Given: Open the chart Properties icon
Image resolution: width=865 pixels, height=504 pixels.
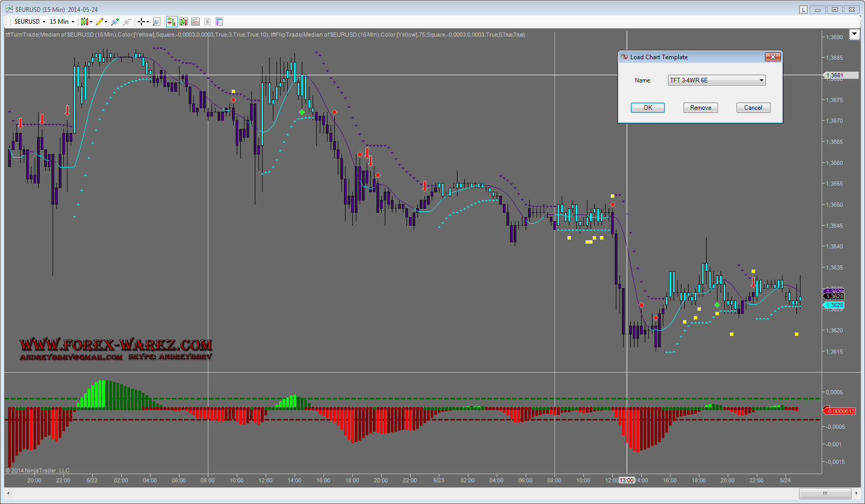Looking at the screenshot, I should point(219,22).
